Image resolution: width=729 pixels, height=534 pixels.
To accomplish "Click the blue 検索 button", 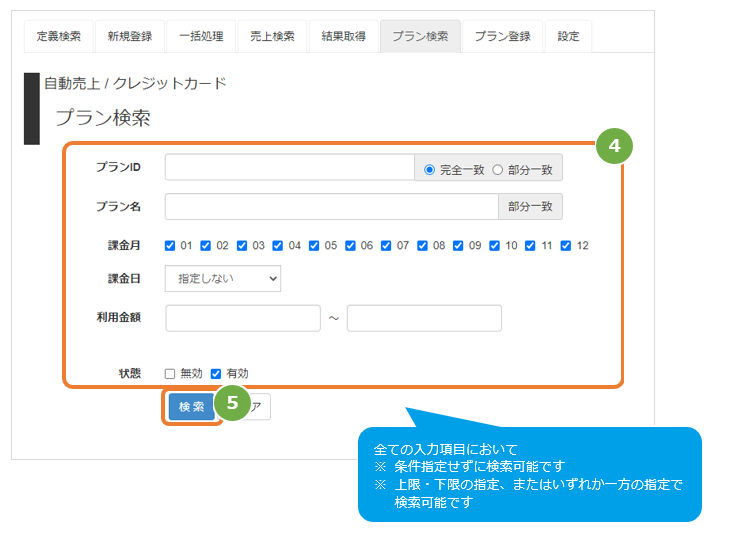I will [x=191, y=407].
